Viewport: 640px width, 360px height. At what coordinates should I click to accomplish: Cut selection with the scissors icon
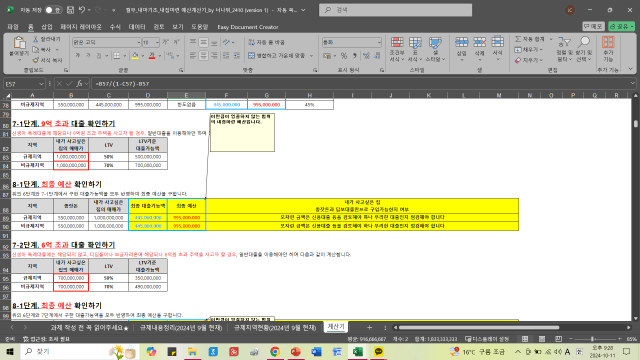(36, 39)
